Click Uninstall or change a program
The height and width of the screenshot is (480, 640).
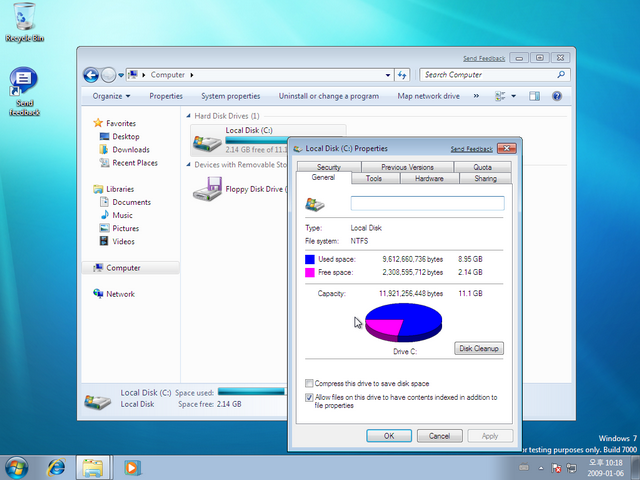pos(329,96)
